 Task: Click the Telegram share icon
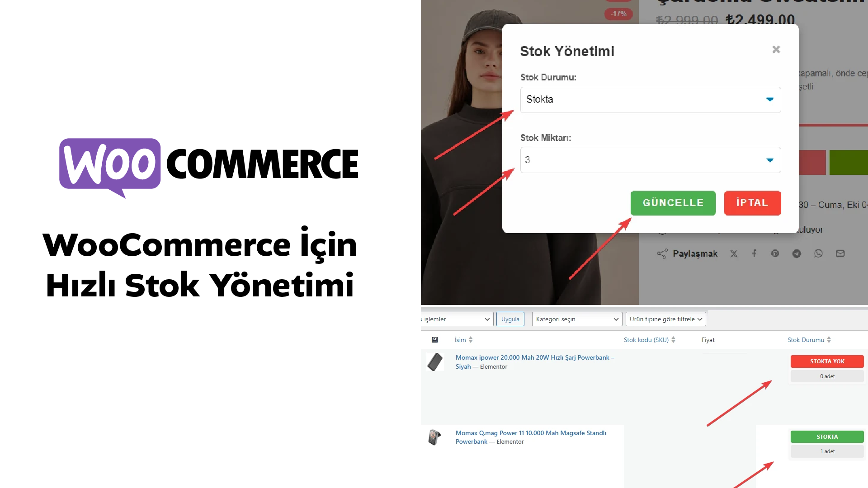[x=797, y=253]
